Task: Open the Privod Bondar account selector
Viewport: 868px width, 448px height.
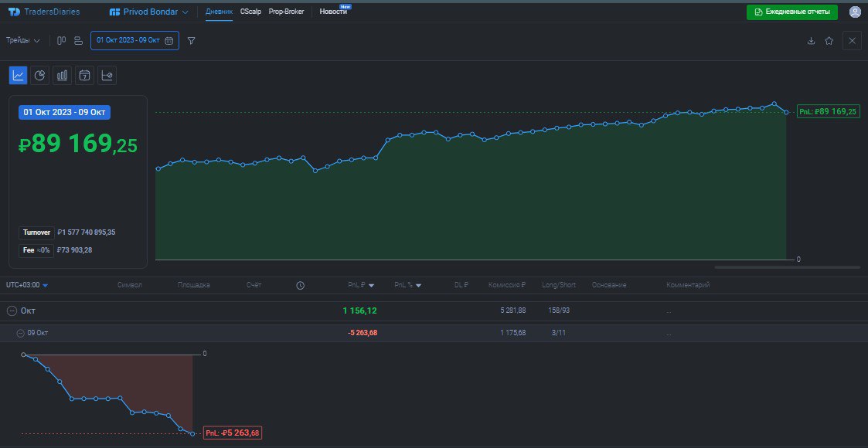Action: (147, 12)
